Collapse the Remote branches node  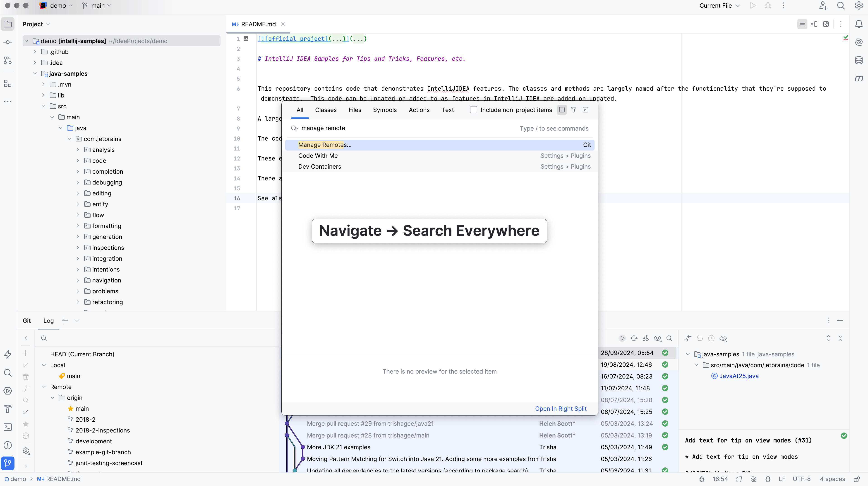coord(44,387)
